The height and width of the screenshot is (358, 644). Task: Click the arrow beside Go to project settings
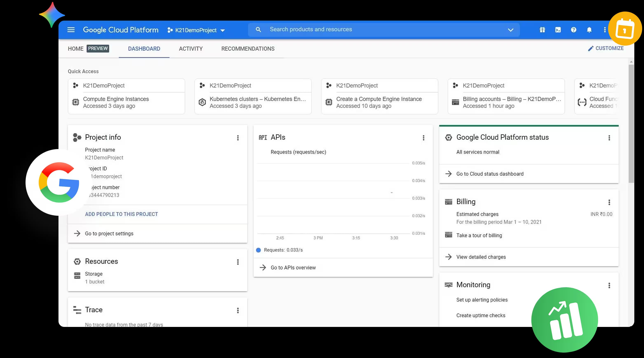77,233
